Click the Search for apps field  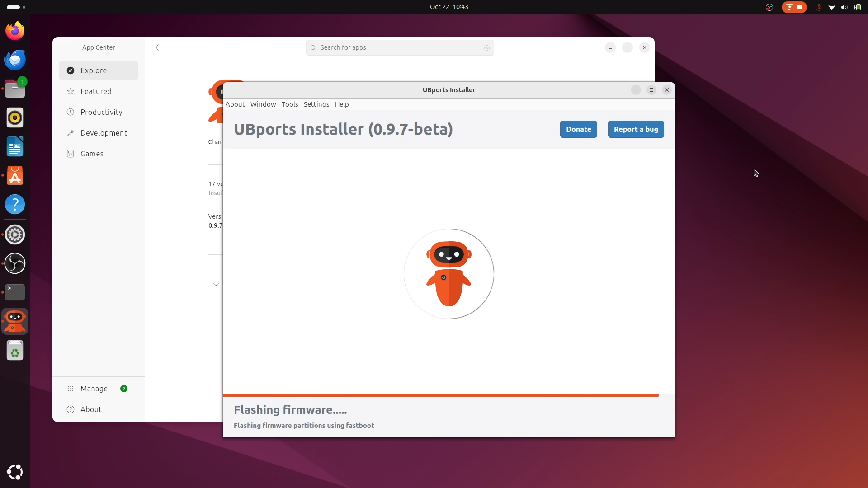pyautogui.click(x=400, y=47)
